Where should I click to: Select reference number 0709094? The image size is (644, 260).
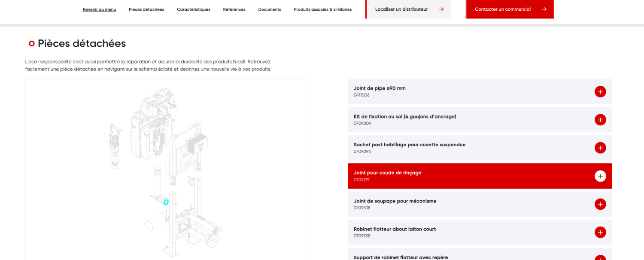362,151
